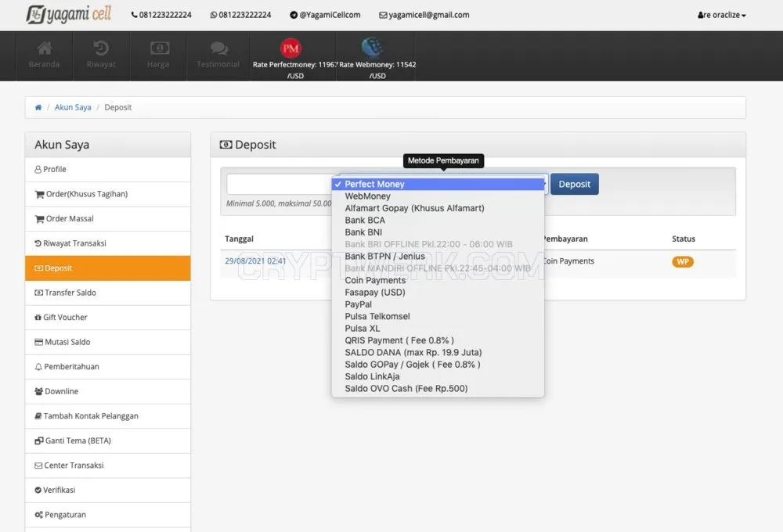Open Verifikasi sidebar item
Screen dimensions: 783x532
[108, 490]
